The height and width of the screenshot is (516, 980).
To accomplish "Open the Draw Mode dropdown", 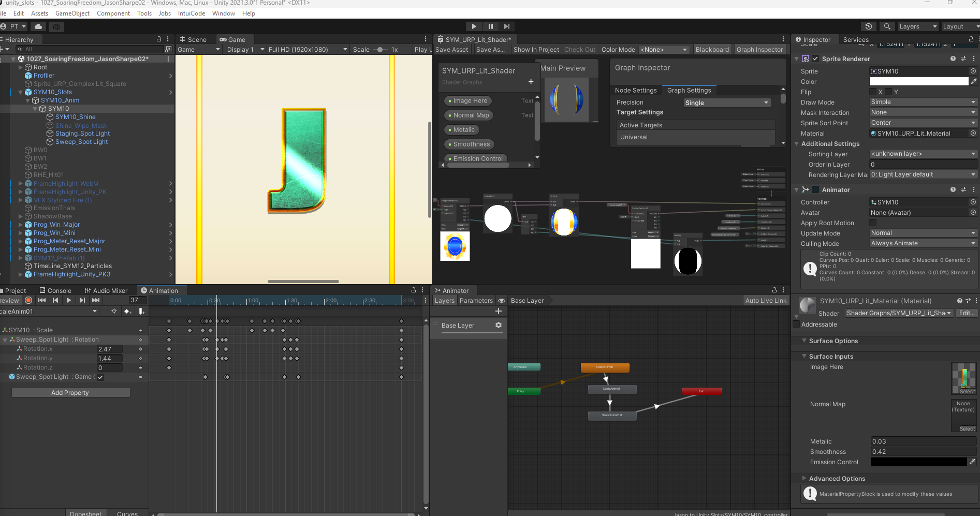I will tap(923, 102).
